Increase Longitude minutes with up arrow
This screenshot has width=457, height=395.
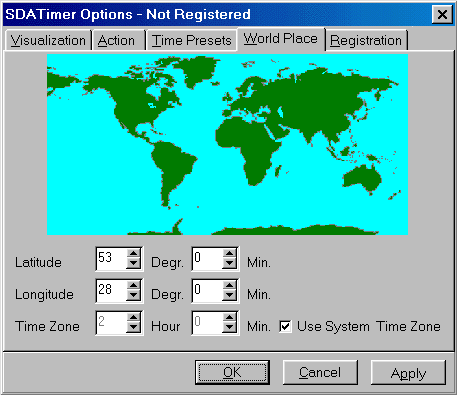click(x=229, y=285)
